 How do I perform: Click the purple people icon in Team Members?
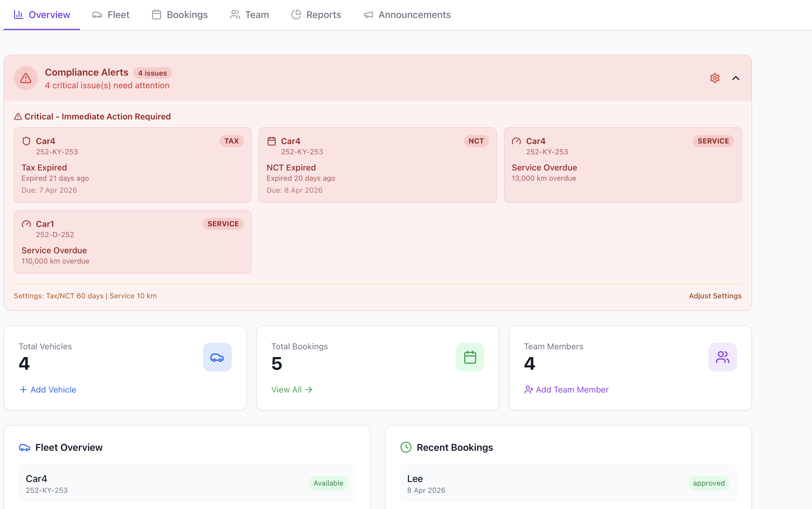pos(722,357)
